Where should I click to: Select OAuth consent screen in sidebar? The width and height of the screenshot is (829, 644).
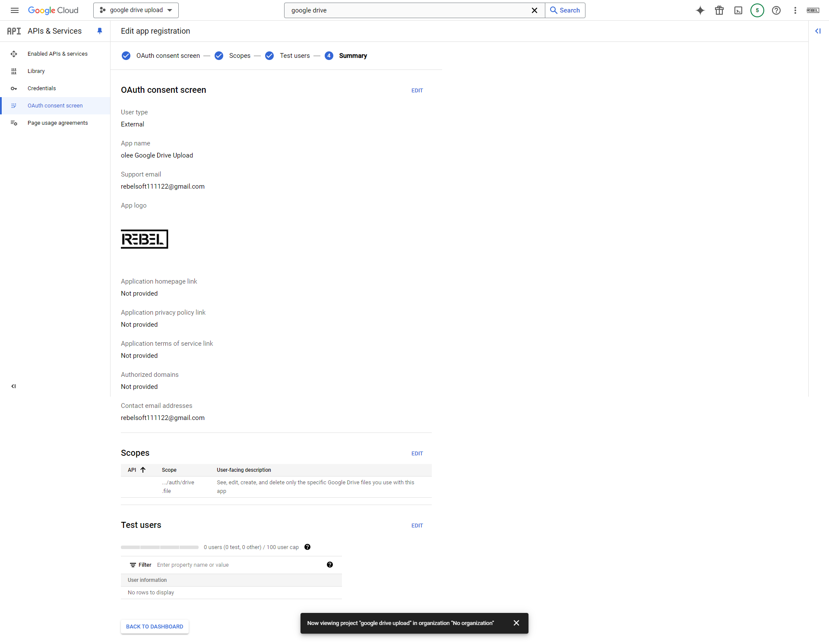point(55,106)
